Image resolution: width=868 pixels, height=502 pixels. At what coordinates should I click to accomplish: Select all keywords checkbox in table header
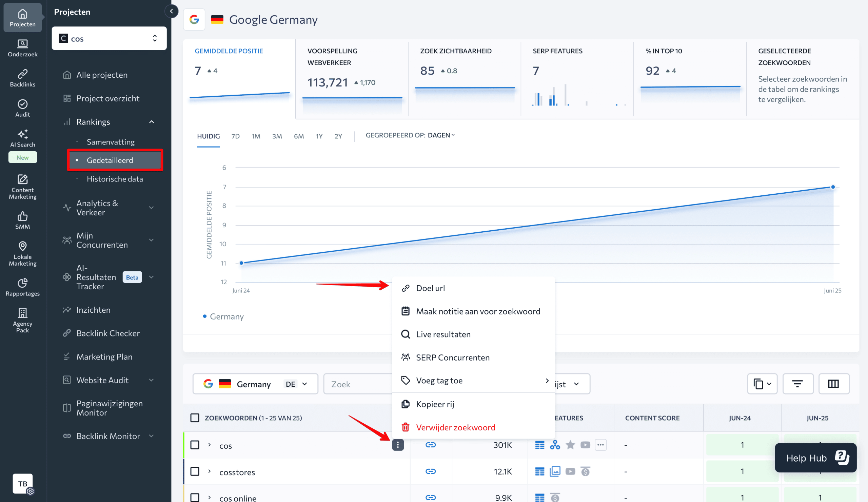coord(195,418)
